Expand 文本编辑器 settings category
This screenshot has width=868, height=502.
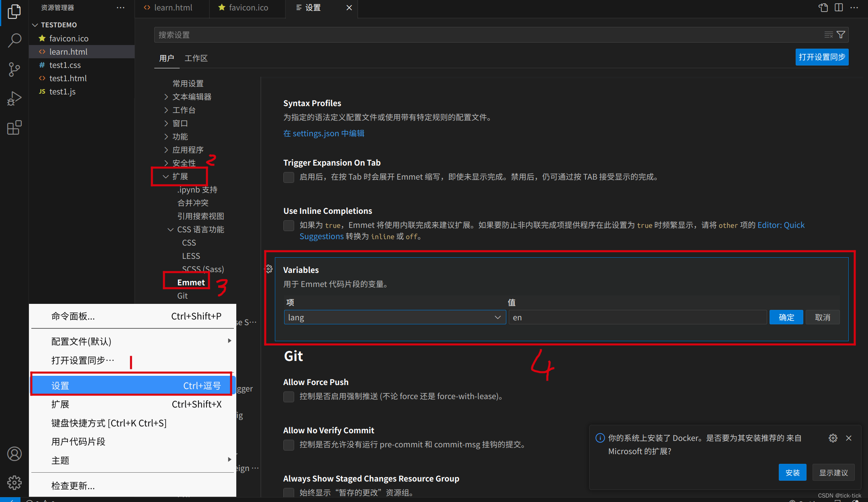pos(166,97)
